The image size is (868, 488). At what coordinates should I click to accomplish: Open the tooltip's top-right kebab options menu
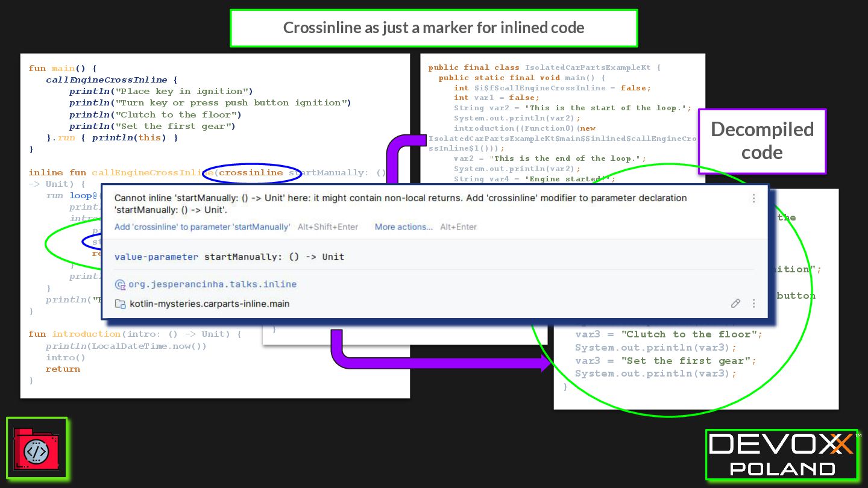click(753, 198)
